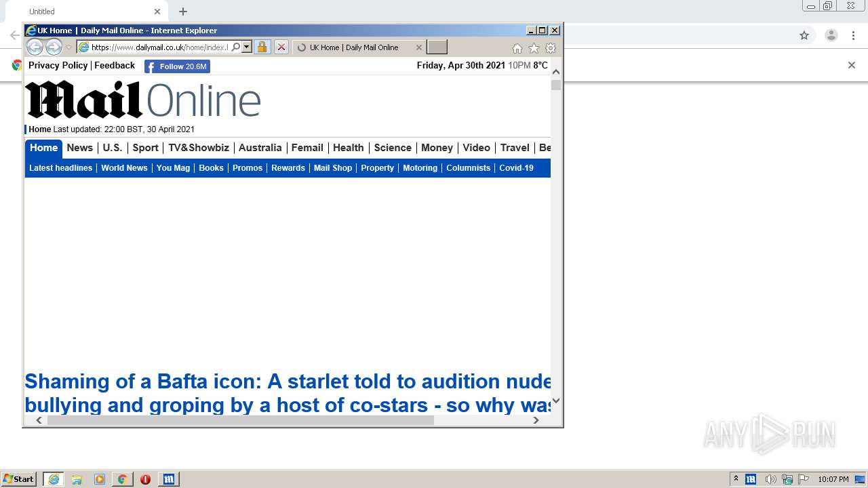Click the Books link
This screenshot has height=488, width=868.
click(211, 168)
